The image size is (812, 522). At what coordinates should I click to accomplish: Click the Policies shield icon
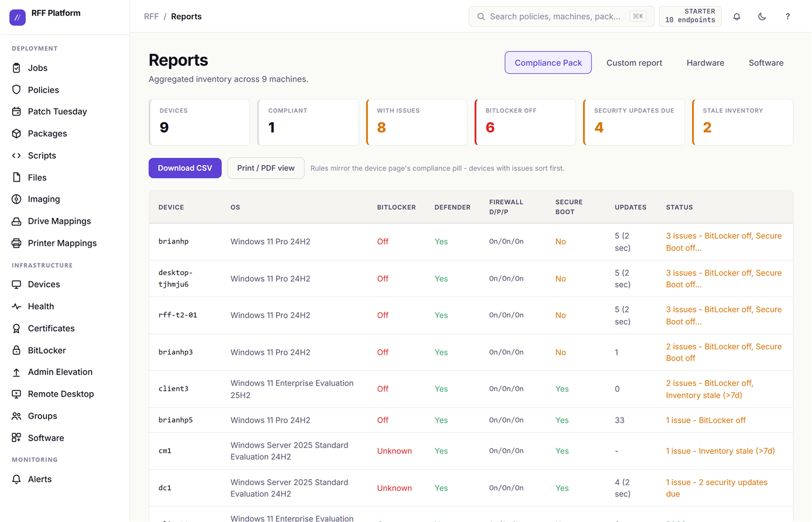point(16,90)
